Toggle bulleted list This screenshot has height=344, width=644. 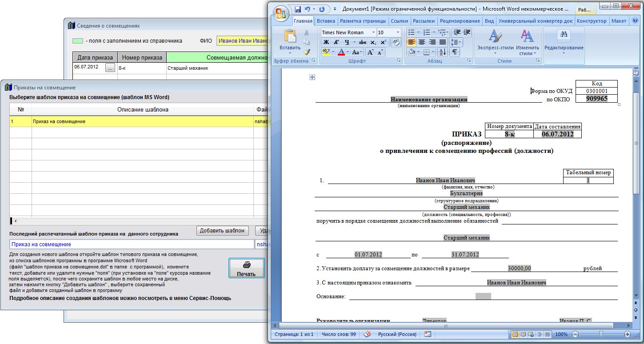point(412,32)
